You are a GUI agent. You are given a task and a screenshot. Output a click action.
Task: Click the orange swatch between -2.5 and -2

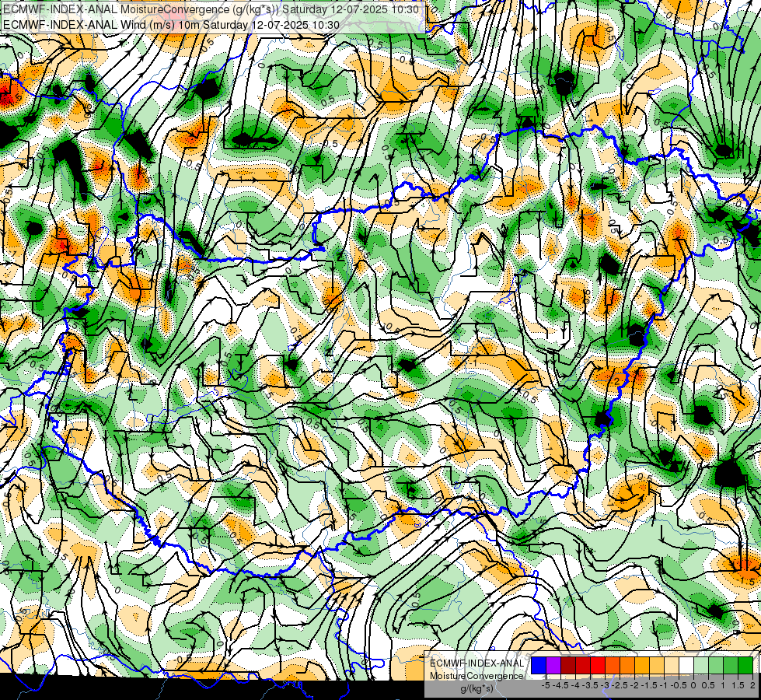[x=627, y=665]
